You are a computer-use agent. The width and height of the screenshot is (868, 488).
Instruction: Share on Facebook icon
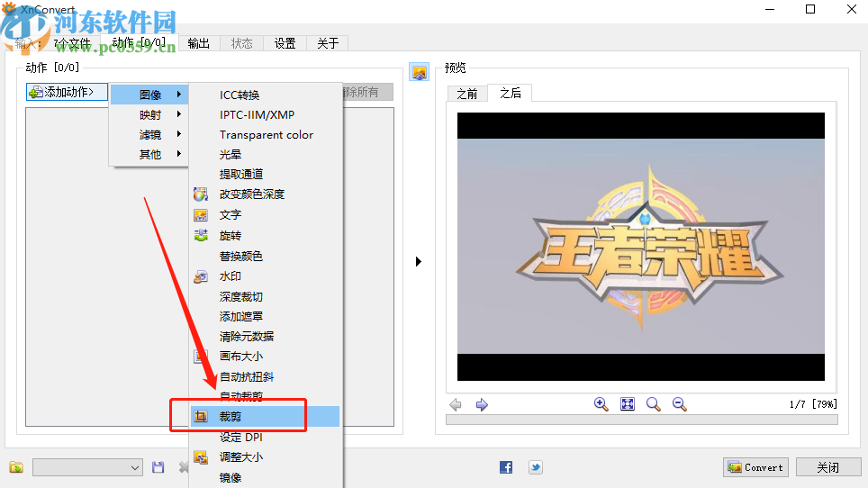pyautogui.click(x=506, y=467)
